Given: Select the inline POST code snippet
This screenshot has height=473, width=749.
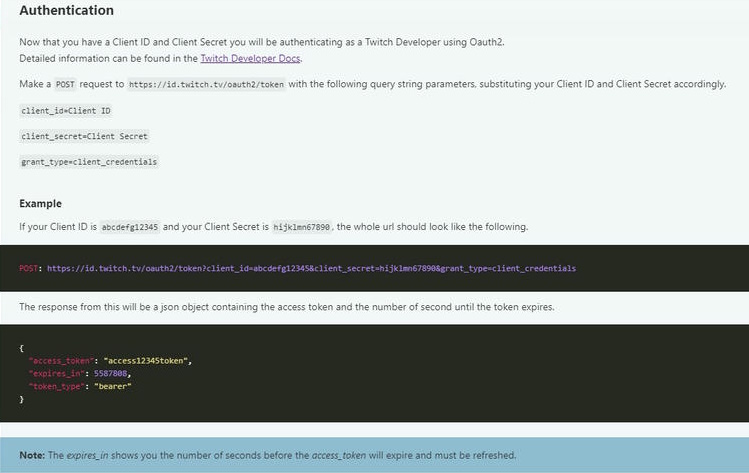Looking at the screenshot, I should tap(65, 85).
